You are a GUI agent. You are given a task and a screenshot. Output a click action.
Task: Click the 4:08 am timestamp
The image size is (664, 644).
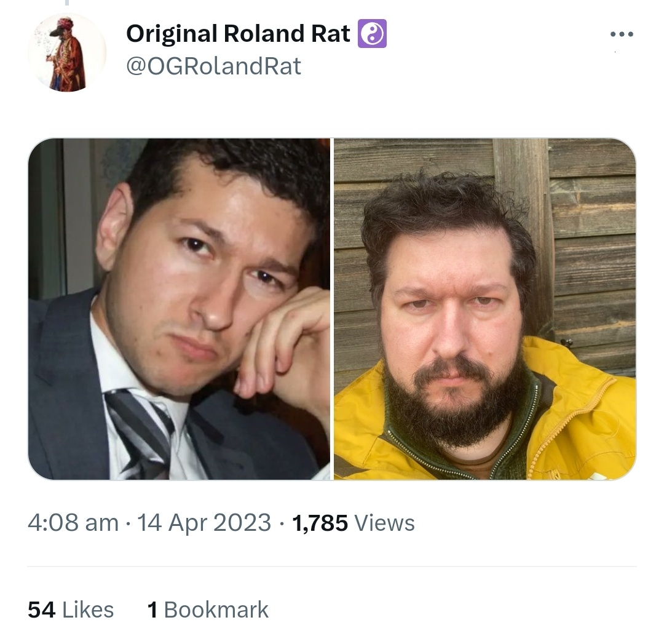(x=73, y=522)
